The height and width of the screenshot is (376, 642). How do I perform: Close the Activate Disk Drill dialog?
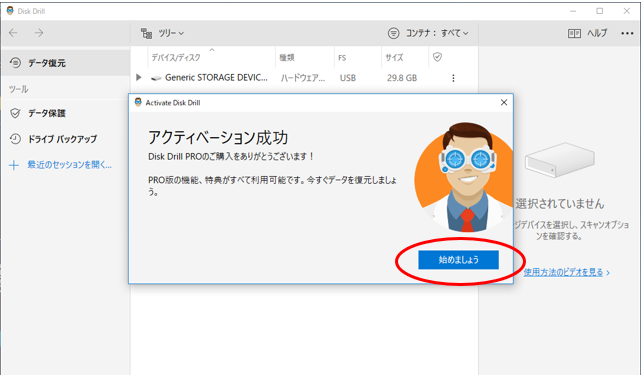pos(504,102)
